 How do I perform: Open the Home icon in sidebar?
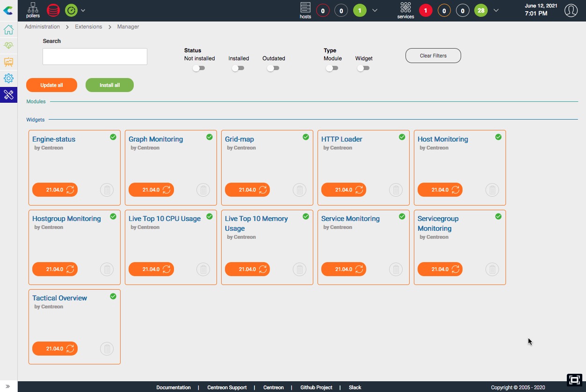pyautogui.click(x=8, y=30)
